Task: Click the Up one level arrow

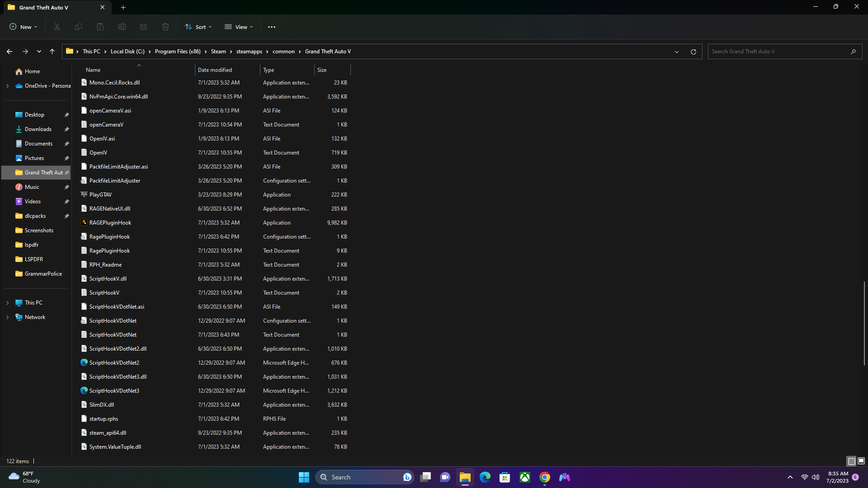Action: (x=52, y=52)
